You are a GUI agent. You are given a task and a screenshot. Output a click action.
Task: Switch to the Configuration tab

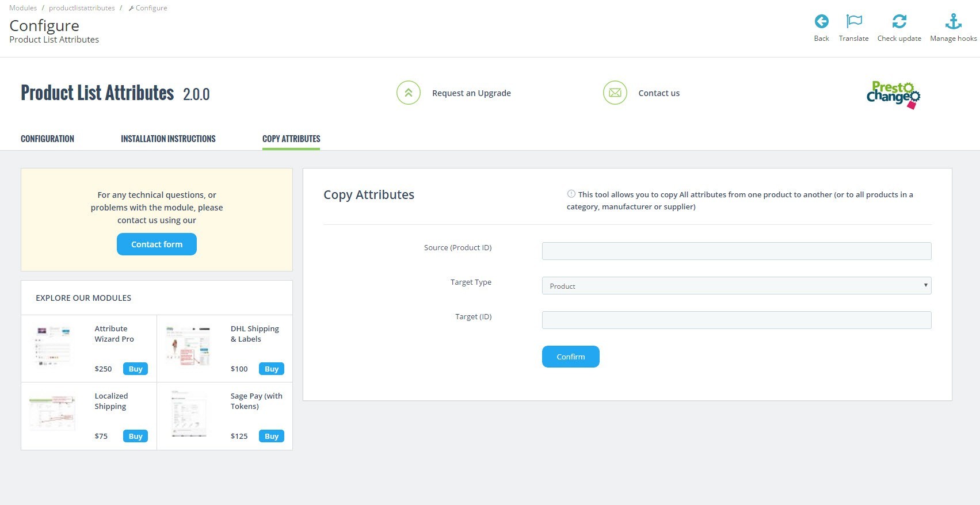pos(47,139)
